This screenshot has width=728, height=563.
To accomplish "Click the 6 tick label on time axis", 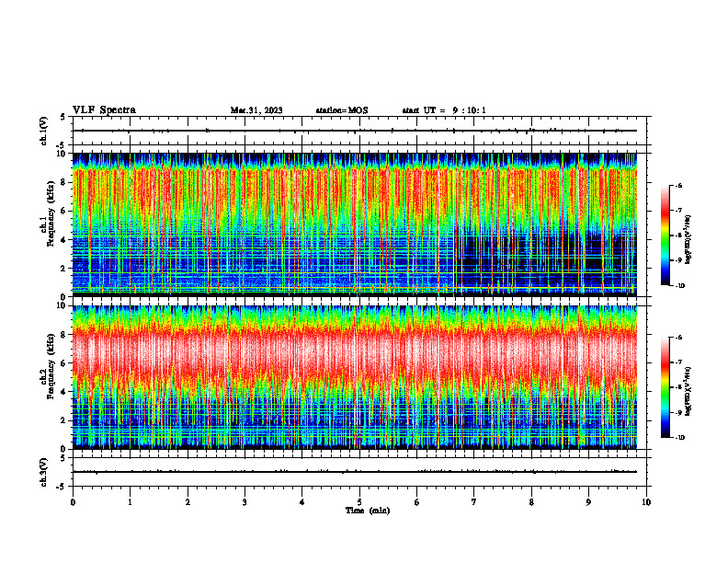I will (416, 502).
